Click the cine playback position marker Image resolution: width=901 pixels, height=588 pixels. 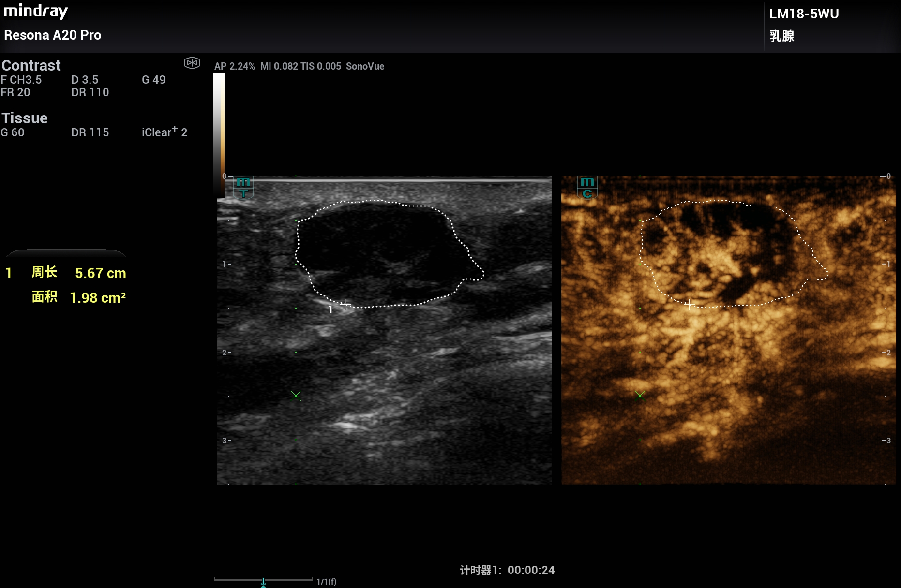pos(263,582)
